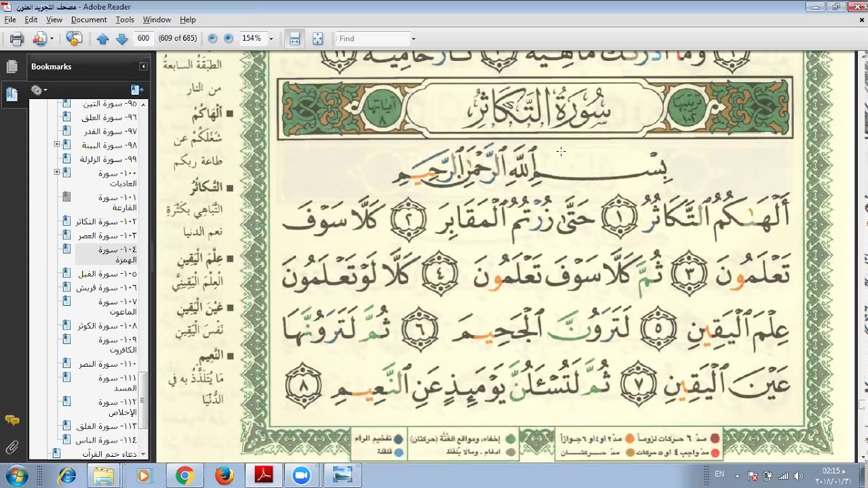The width and height of the screenshot is (868, 488).
Task: Select bookmark ١١٣- سورة الفلق
Action: click(x=107, y=426)
